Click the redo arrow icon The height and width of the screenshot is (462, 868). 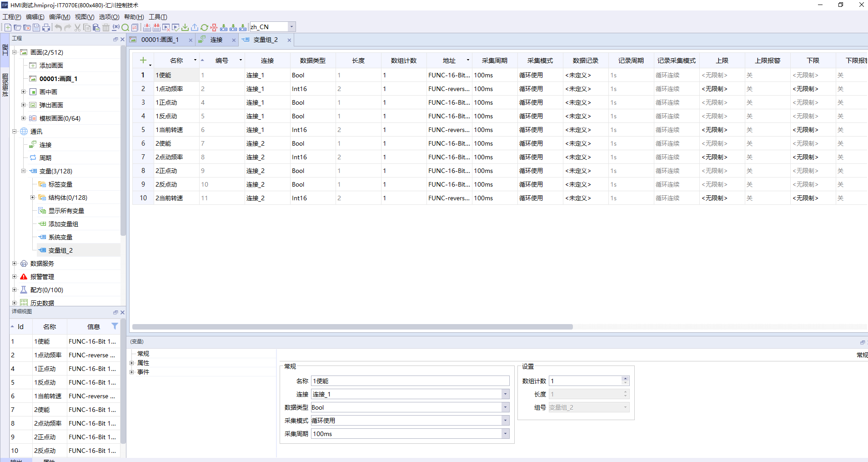[x=67, y=27]
